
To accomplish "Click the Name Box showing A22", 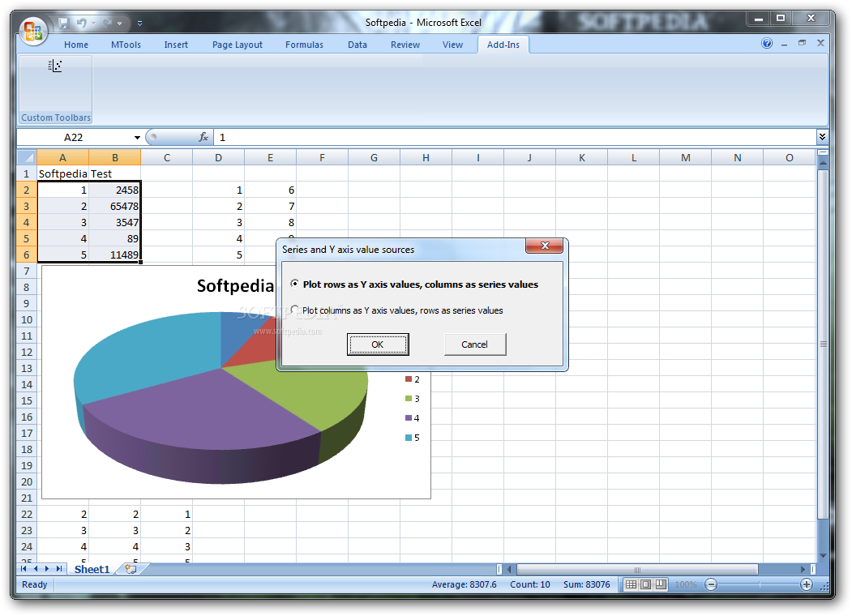I will click(74, 138).
